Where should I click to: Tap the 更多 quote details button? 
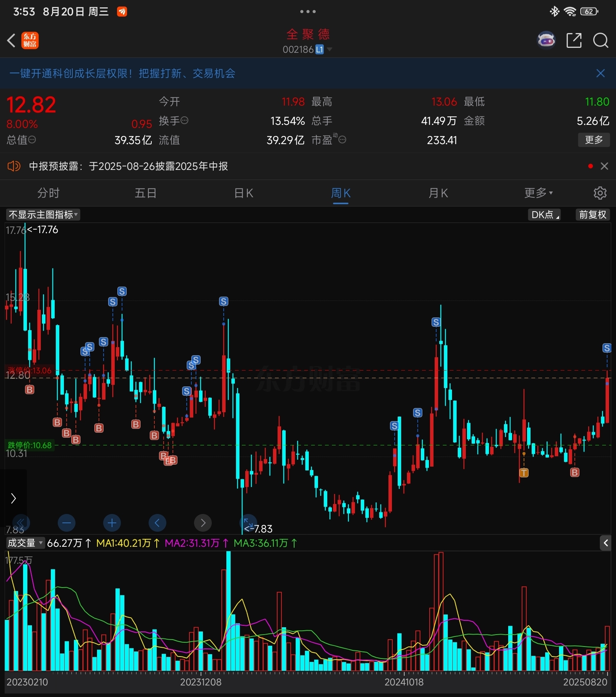tap(594, 139)
